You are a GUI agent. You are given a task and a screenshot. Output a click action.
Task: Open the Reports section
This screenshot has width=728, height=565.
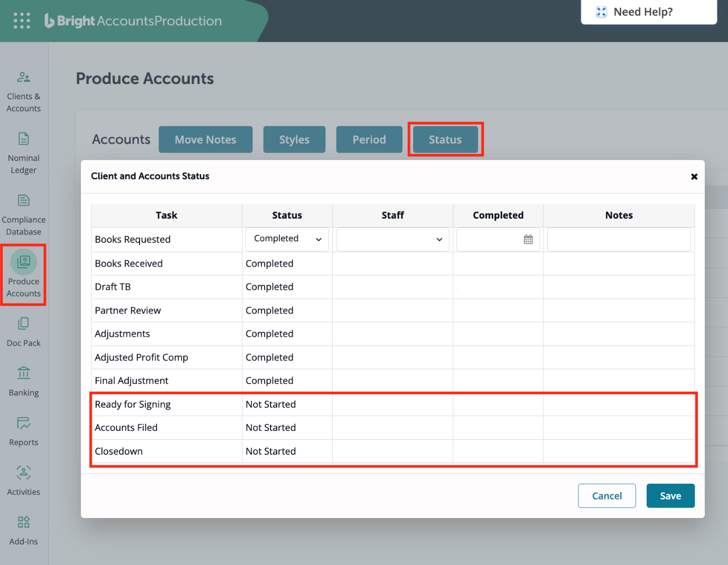pos(24,431)
